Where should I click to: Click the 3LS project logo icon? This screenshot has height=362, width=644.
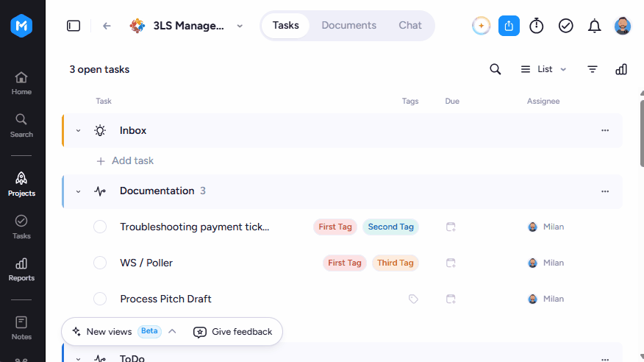(x=137, y=26)
